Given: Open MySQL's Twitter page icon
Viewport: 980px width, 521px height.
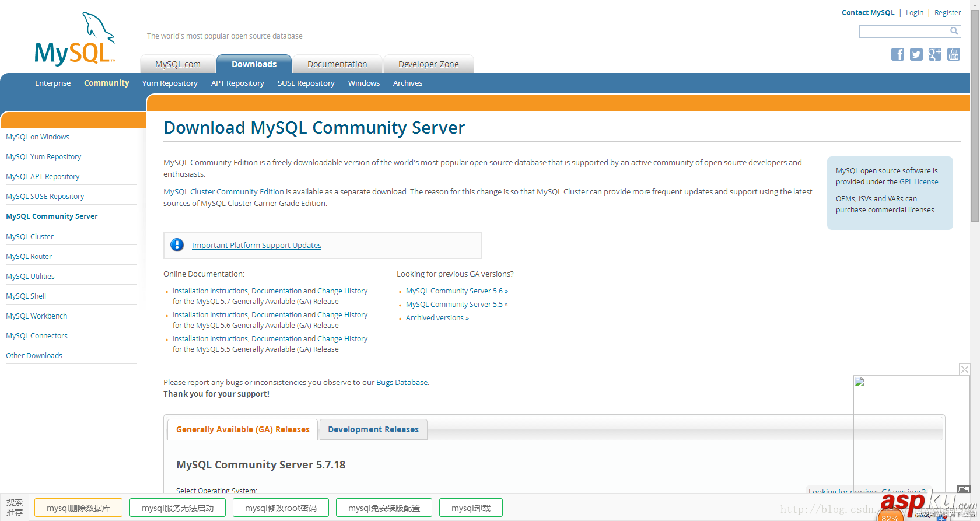Looking at the screenshot, I should pos(916,54).
